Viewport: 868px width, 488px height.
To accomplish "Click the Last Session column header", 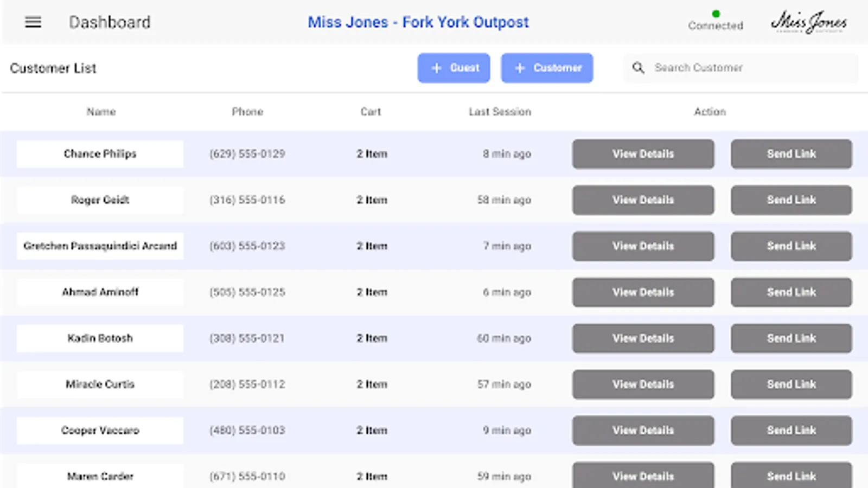I will pos(500,112).
